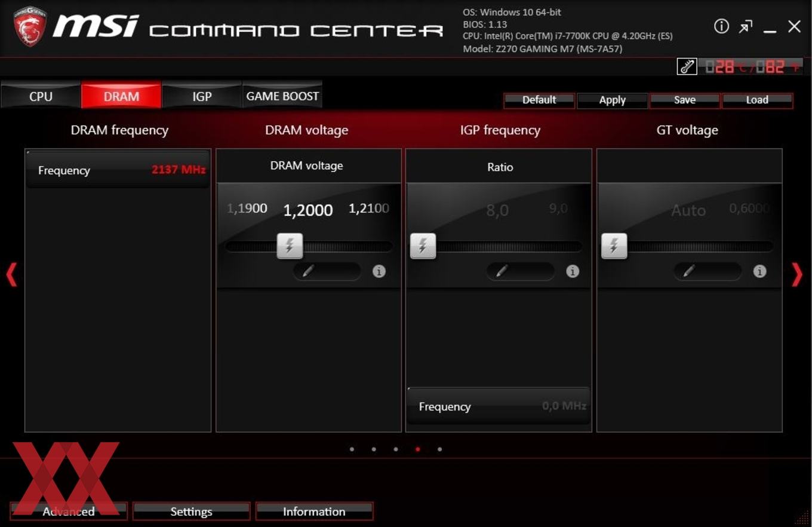
Task: Open info icon for IGP Ratio
Action: pyautogui.click(x=573, y=271)
